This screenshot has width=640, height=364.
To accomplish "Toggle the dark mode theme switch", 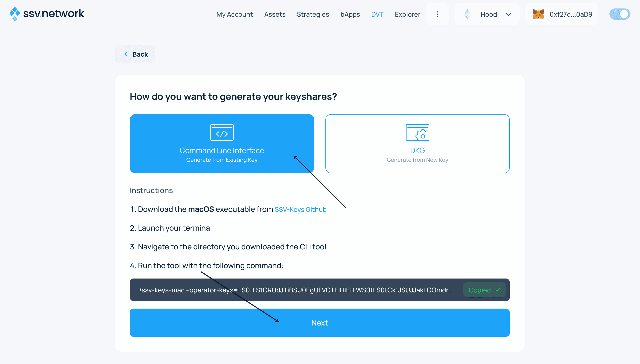I will pyautogui.click(x=620, y=14).
